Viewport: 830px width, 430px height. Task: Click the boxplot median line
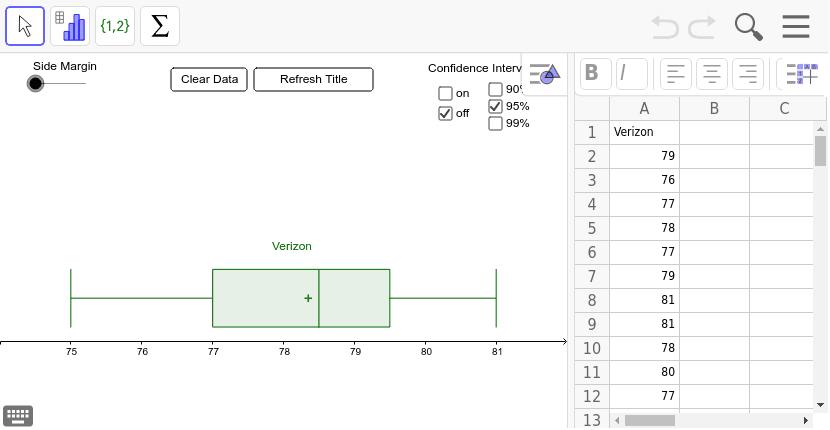[x=319, y=298]
